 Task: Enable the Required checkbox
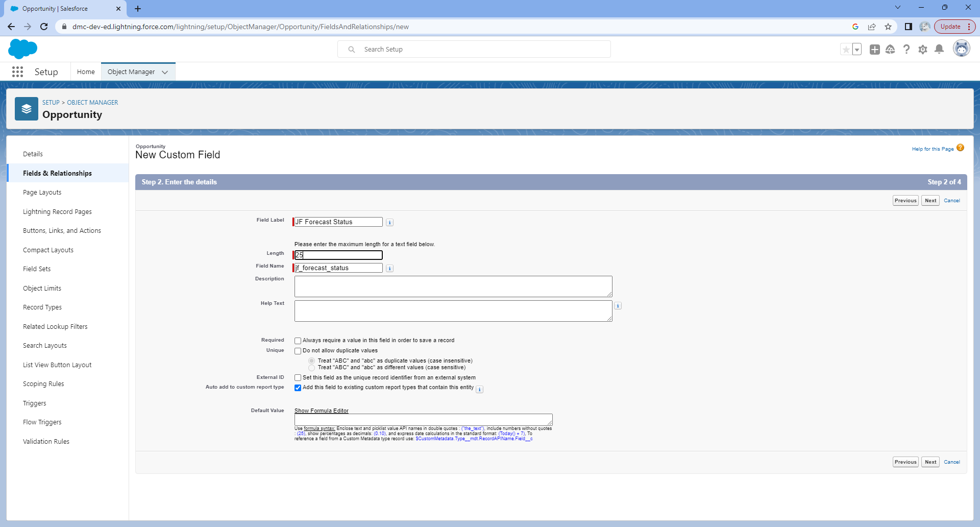click(x=298, y=341)
